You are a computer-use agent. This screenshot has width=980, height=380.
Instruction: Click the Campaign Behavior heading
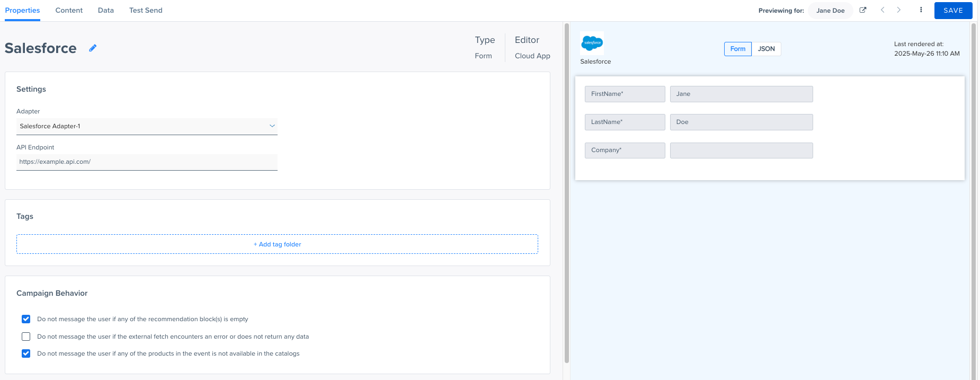pyautogui.click(x=52, y=293)
